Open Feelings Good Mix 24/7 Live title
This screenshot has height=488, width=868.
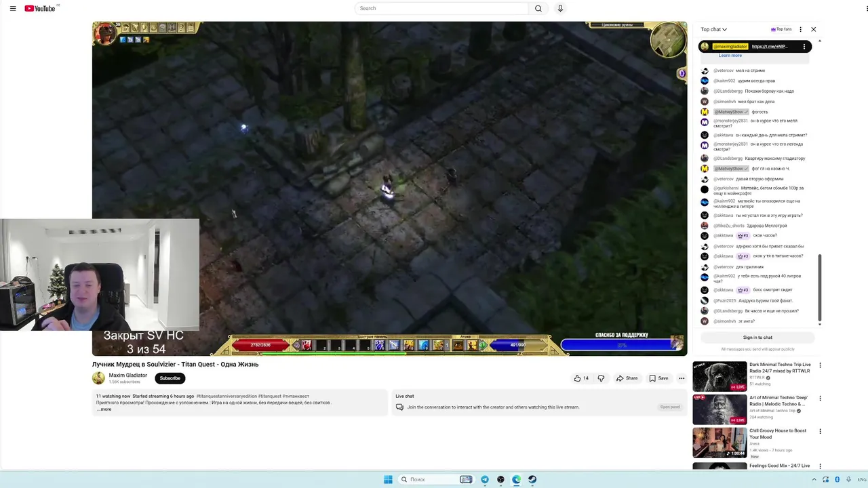pos(779,466)
